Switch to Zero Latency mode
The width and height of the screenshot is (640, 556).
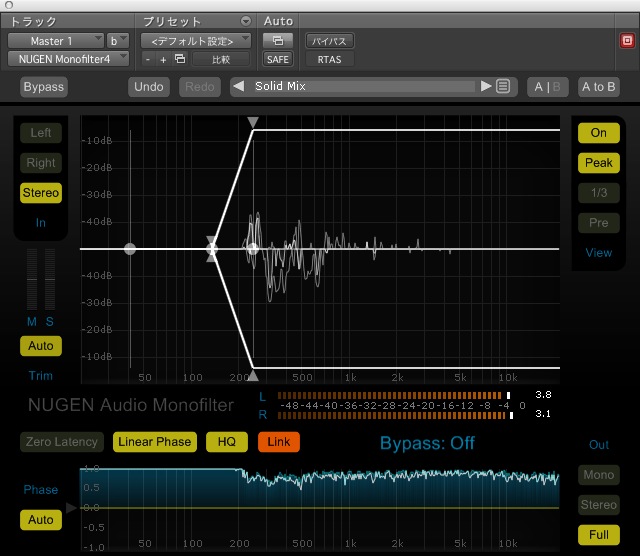62,442
